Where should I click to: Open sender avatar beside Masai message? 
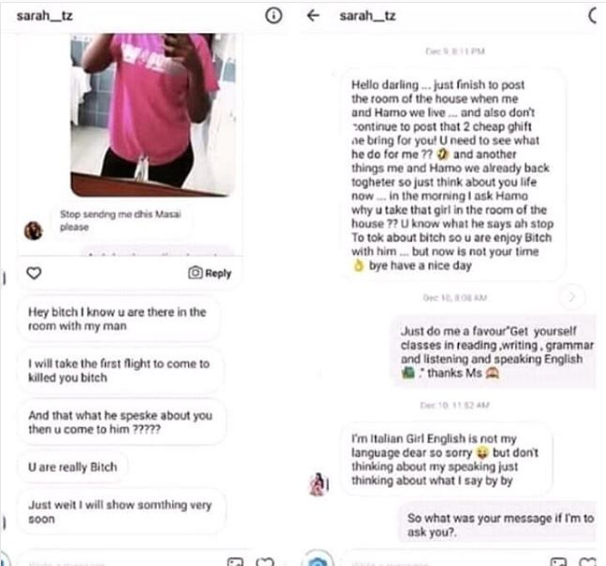click(33, 231)
